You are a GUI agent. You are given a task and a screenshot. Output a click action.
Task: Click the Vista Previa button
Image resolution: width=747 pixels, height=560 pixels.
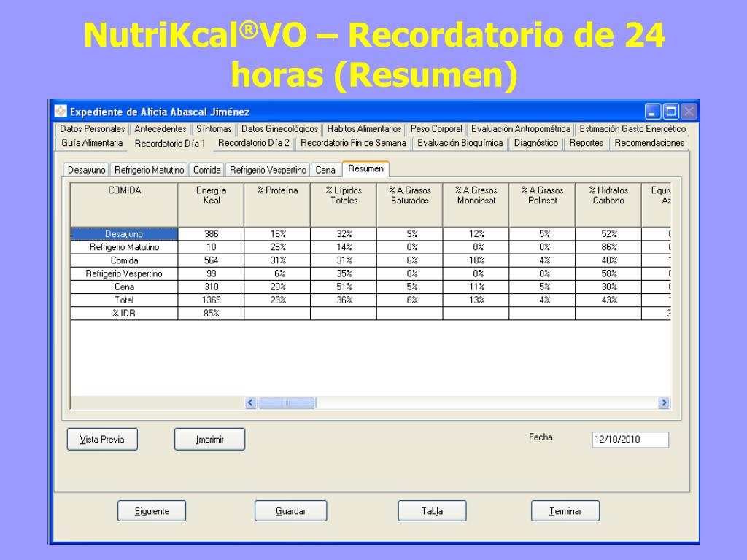(102, 439)
